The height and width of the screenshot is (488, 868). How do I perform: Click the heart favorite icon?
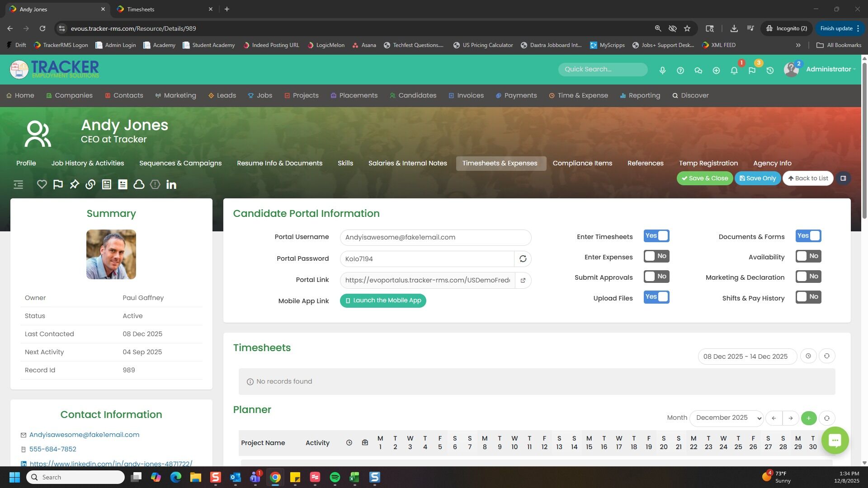[42, 184]
